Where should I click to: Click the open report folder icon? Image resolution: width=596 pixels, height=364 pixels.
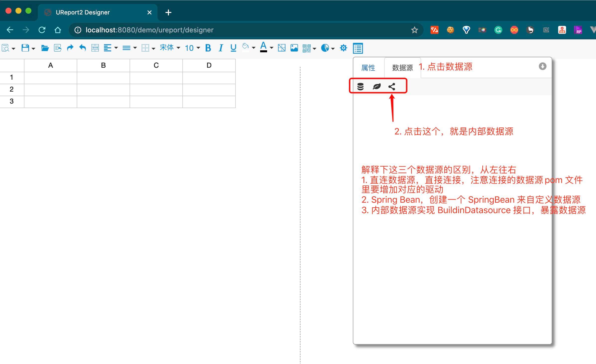45,48
